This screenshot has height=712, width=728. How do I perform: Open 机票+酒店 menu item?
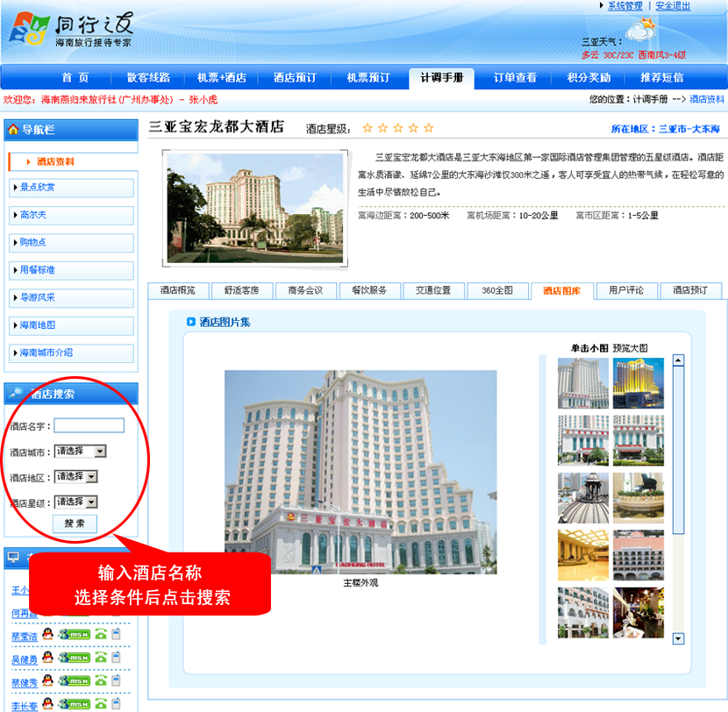(x=221, y=77)
